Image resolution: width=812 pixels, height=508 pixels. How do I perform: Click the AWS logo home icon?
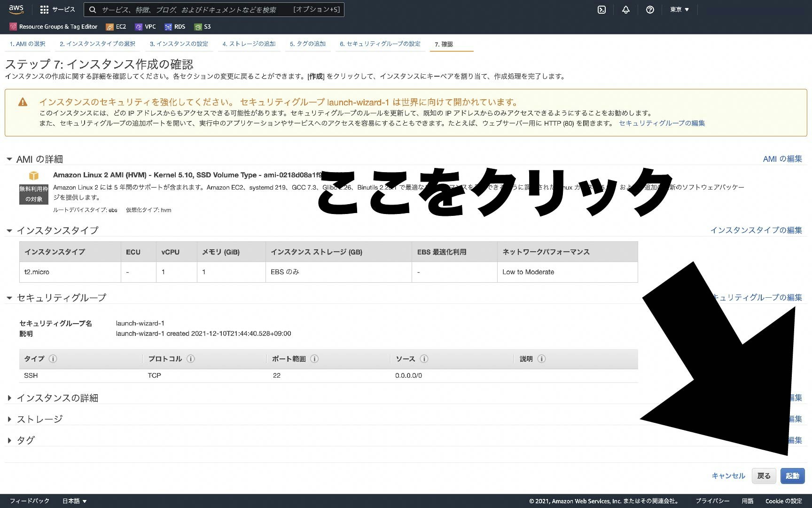[x=16, y=9]
